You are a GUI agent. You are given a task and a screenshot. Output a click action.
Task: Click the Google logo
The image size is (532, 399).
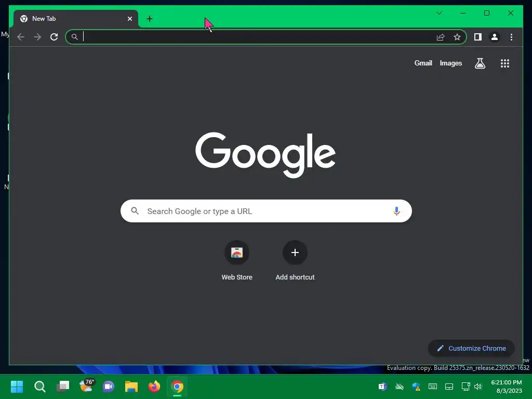point(265,154)
